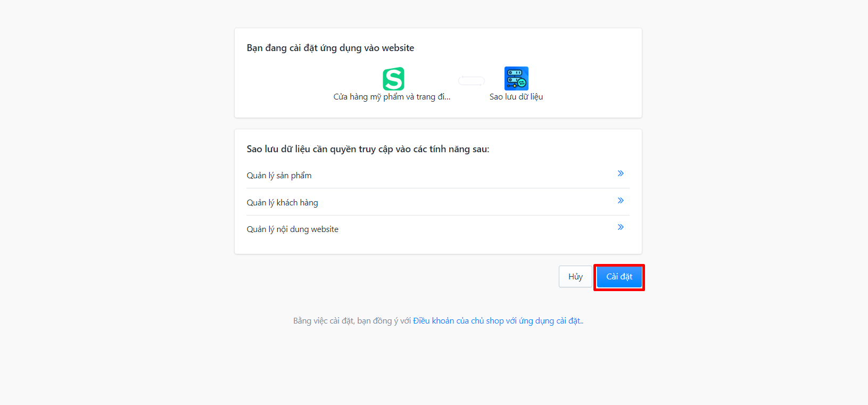The width and height of the screenshot is (868, 405).
Task: Expand the Quản lý sản phẩm permission chevron
Action: pyautogui.click(x=621, y=173)
